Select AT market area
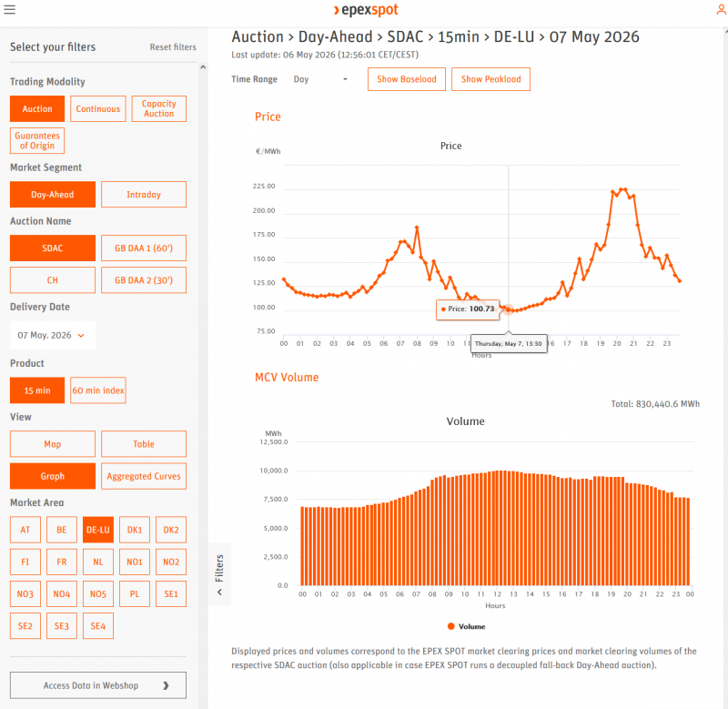 tap(25, 530)
